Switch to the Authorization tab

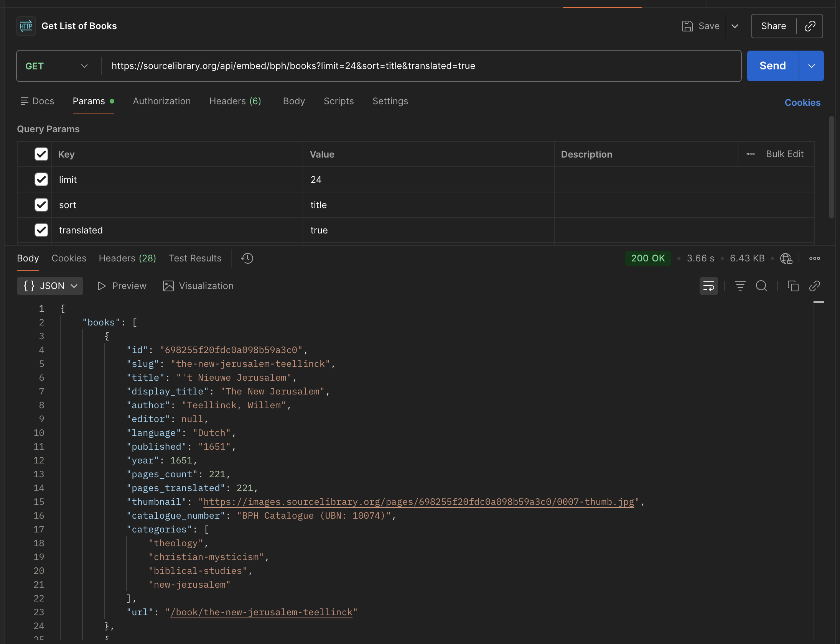(x=161, y=101)
